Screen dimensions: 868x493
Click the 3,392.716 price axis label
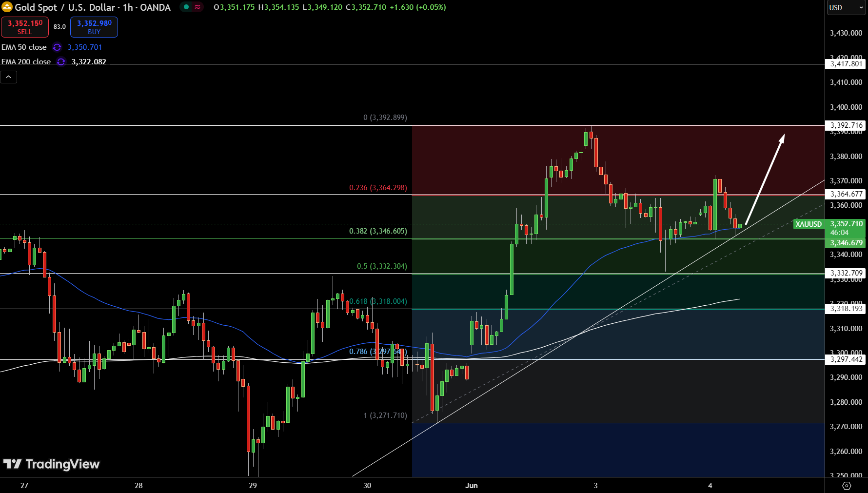point(846,125)
